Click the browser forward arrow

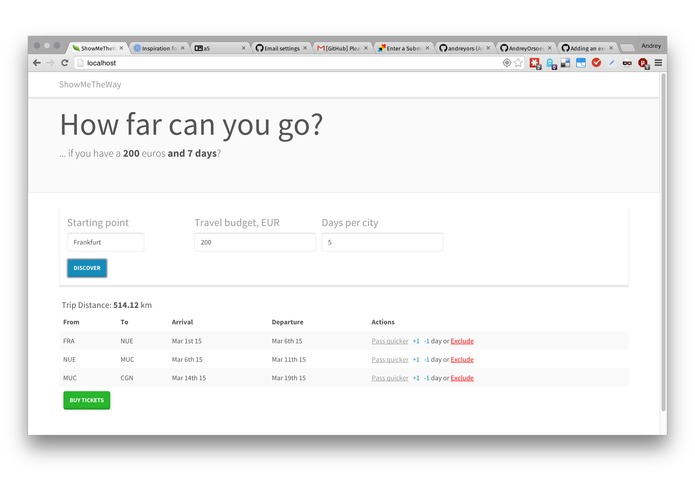pyautogui.click(x=51, y=63)
